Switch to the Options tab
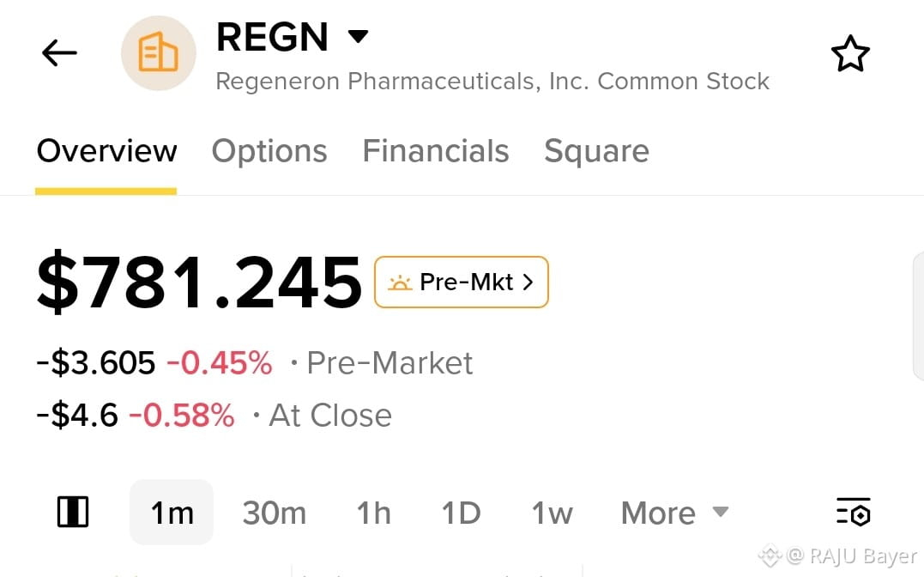 pyautogui.click(x=269, y=151)
